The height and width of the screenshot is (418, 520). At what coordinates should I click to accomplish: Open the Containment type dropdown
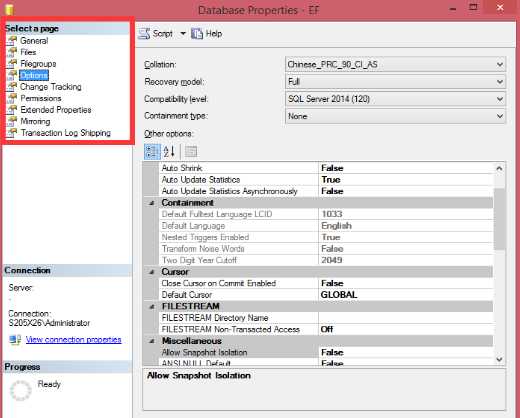(x=395, y=116)
